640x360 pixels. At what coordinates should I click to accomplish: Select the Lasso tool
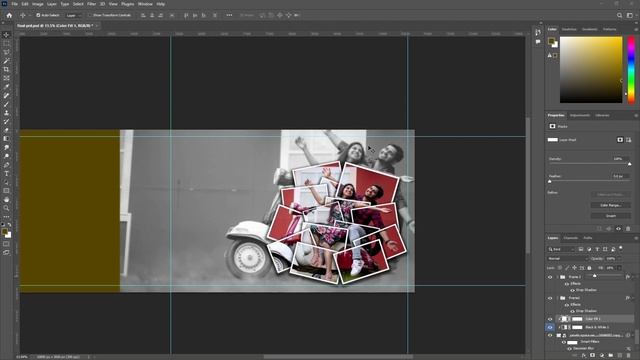(6, 52)
